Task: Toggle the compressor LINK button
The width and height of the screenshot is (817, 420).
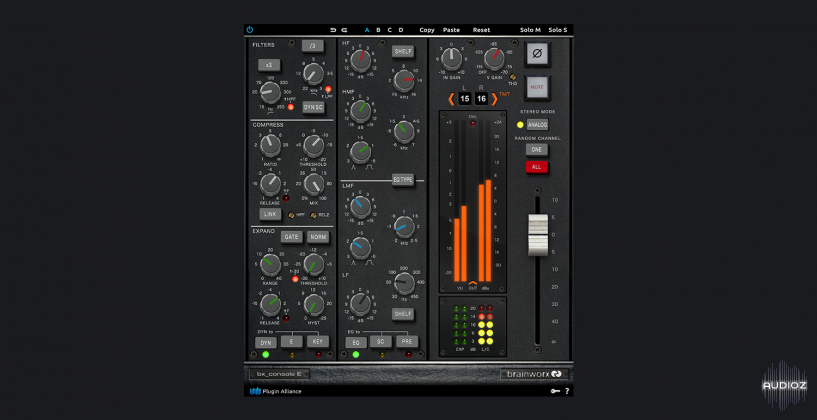Action: (270, 214)
